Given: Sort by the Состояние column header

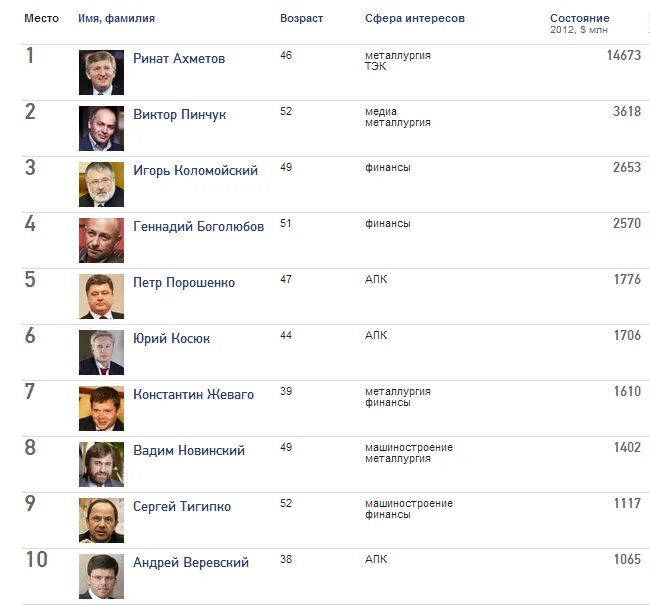Looking at the screenshot, I should point(580,18).
